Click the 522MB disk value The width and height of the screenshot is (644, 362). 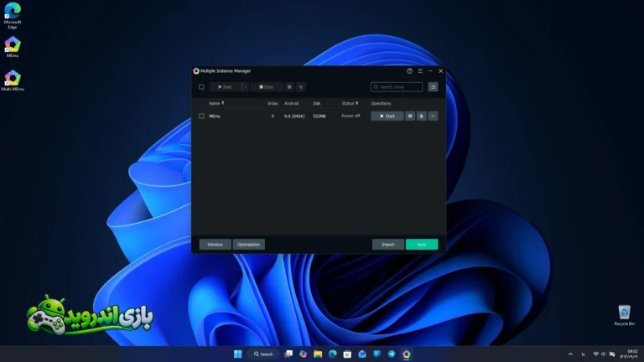coord(319,116)
